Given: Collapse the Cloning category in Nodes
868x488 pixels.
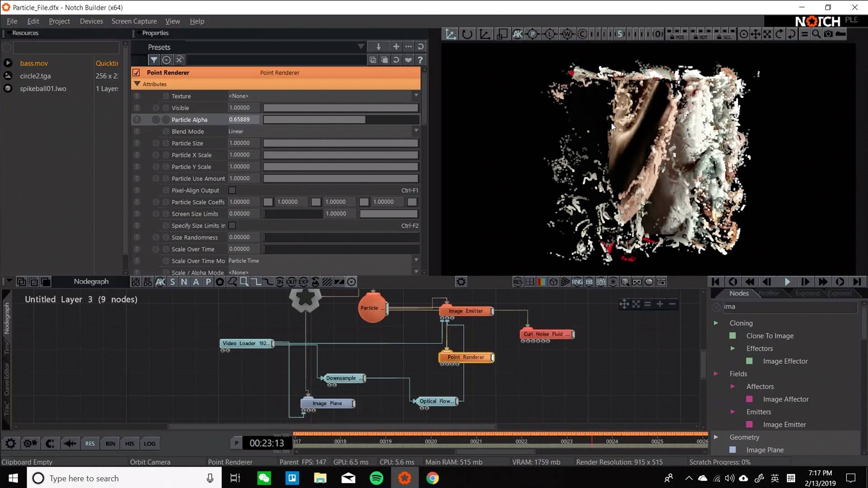Looking at the screenshot, I should (x=716, y=323).
